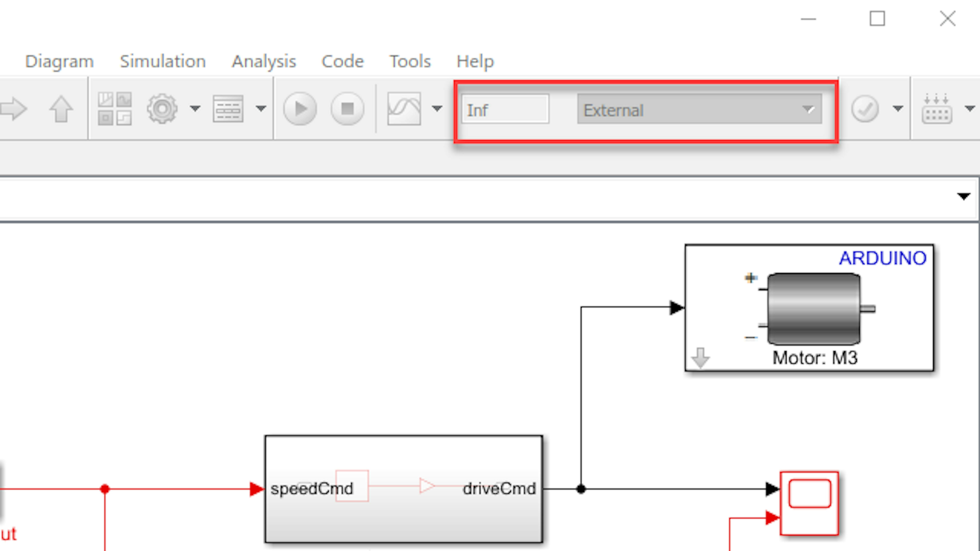Close the Simulink window
The width and height of the screenshot is (980, 551).
[x=947, y=19]
